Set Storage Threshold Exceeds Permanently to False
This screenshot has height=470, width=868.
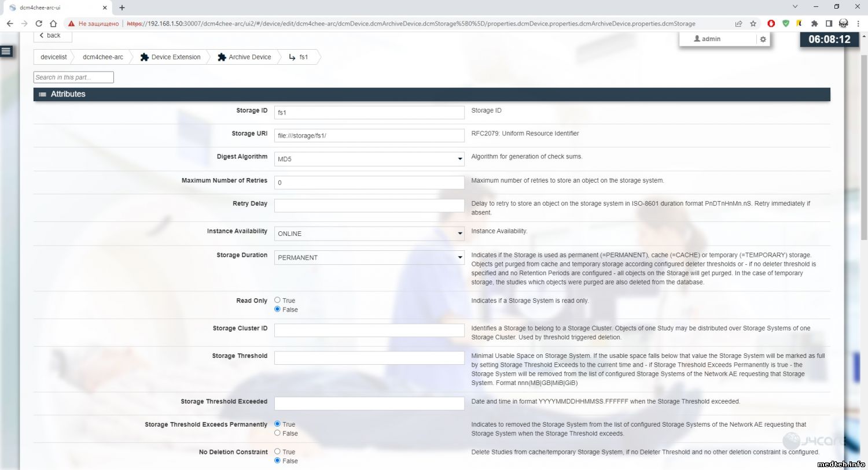(277, 433)
